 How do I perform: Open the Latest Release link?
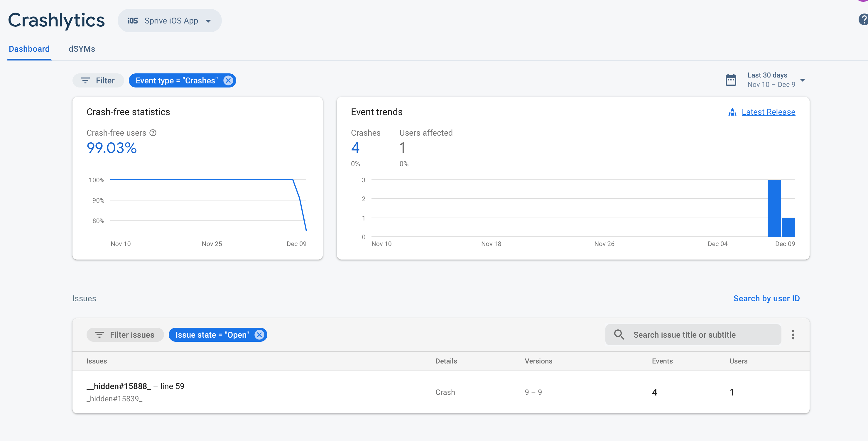pyautogui.click(x=768, y=112)
